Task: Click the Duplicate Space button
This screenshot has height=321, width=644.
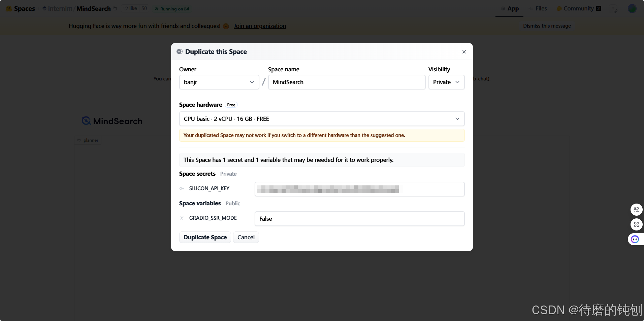Action: tap(205, 237)
